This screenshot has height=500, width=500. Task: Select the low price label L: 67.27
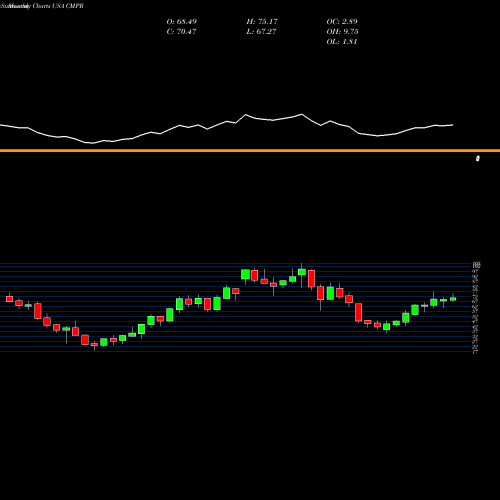click(261, 32)
